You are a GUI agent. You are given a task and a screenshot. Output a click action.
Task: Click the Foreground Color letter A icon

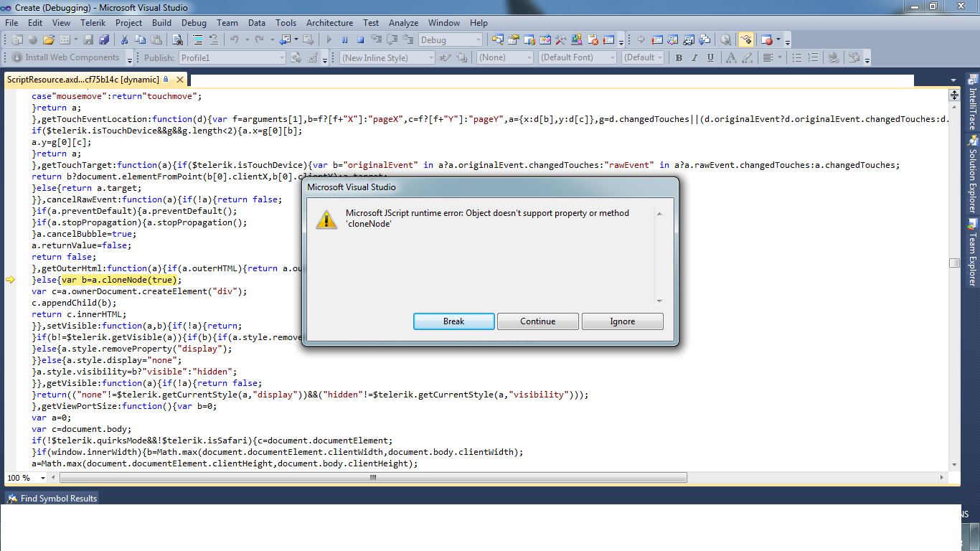pos(731,58)
